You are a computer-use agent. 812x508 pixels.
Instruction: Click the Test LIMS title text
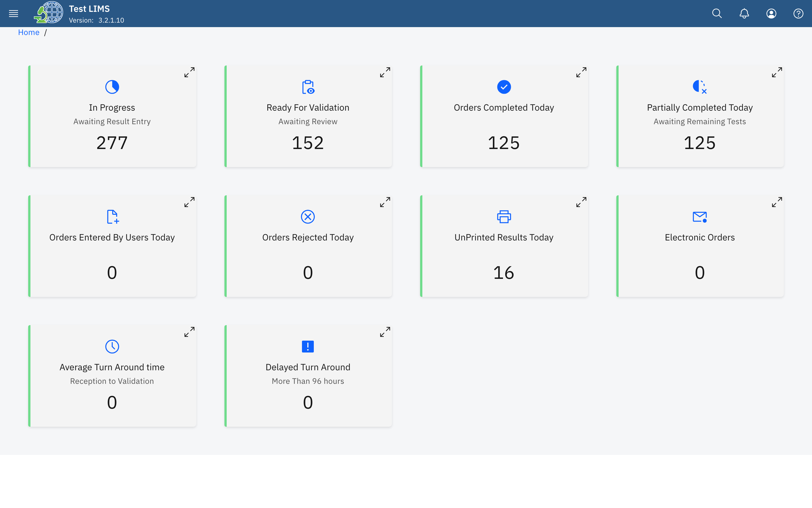(89, 9)
